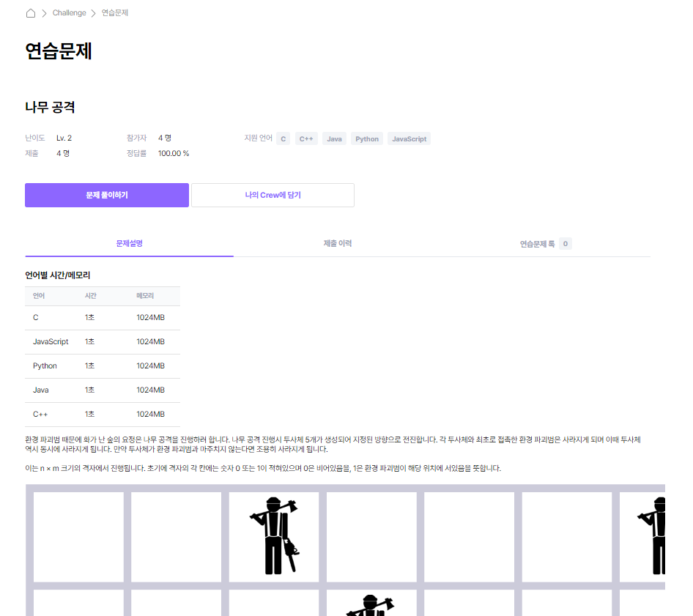Click the 참가자 4 명 value
The height and width of the screenshot is (616, 693).
point(165,138)
